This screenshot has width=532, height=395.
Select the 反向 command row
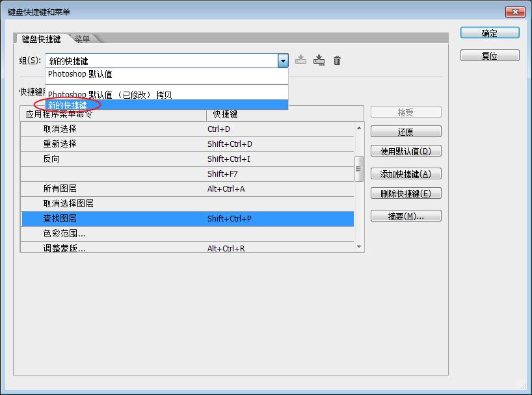coord(187,159)
